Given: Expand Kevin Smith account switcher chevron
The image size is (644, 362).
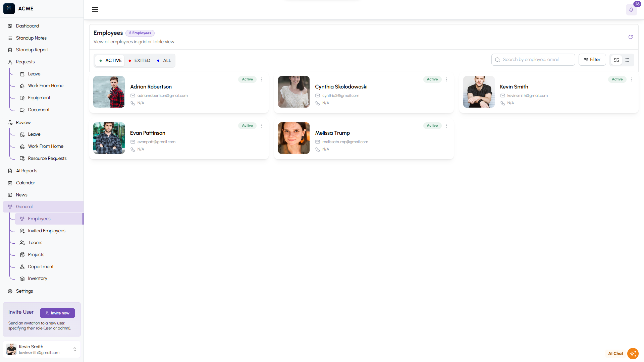Looking at the screenshot, I should [75, 349].
